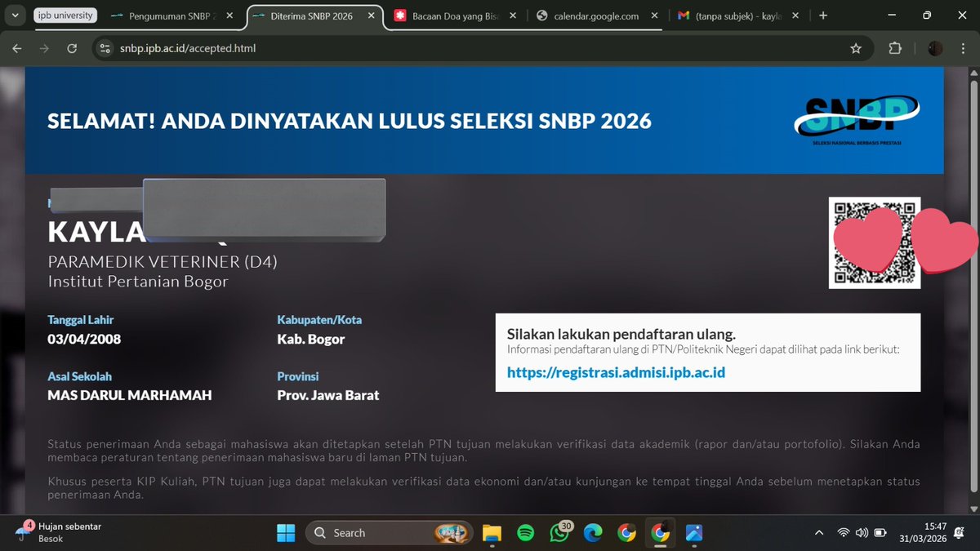The width and height of the screenshot is (980, 551).
Task: Go back to the previous page
Action: coord(17,48)
